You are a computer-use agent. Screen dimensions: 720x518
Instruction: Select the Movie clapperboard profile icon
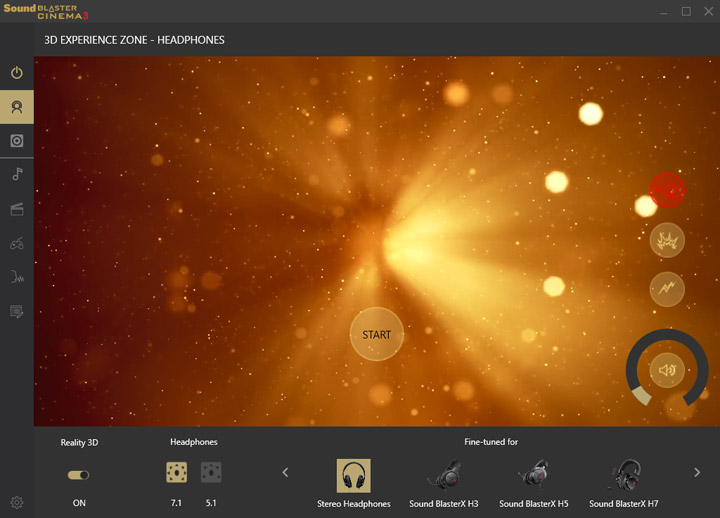pyautogui.click(x=17, y=209)
